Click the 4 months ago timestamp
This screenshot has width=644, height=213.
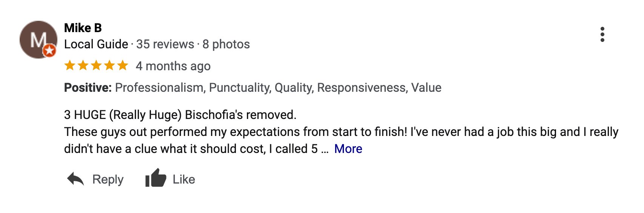173,66
